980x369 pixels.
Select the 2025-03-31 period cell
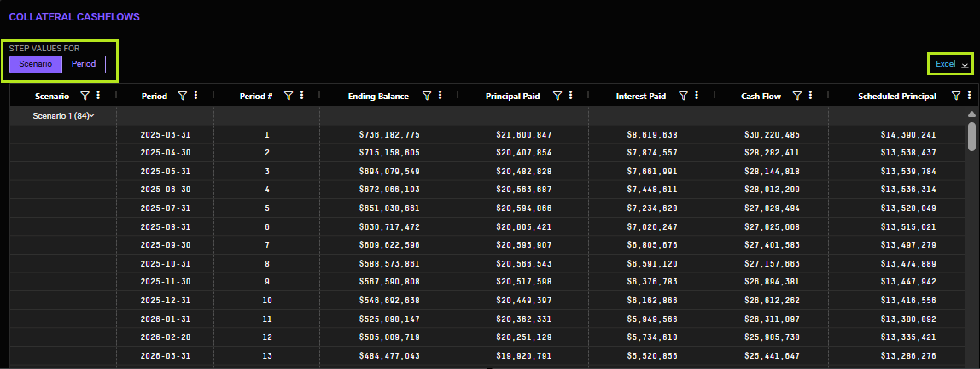pyautogui.click(x=165, y=134)
